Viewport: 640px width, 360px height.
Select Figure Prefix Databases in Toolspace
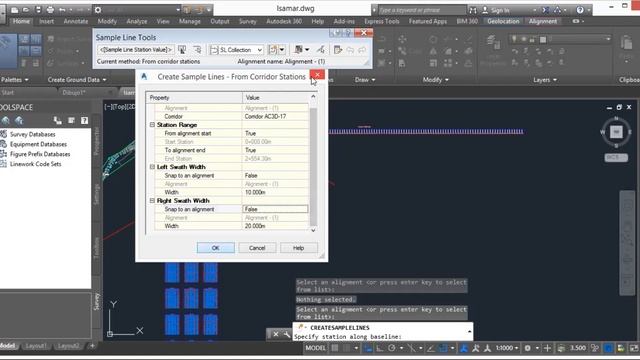pyautogui.click(x=40, y=154)
